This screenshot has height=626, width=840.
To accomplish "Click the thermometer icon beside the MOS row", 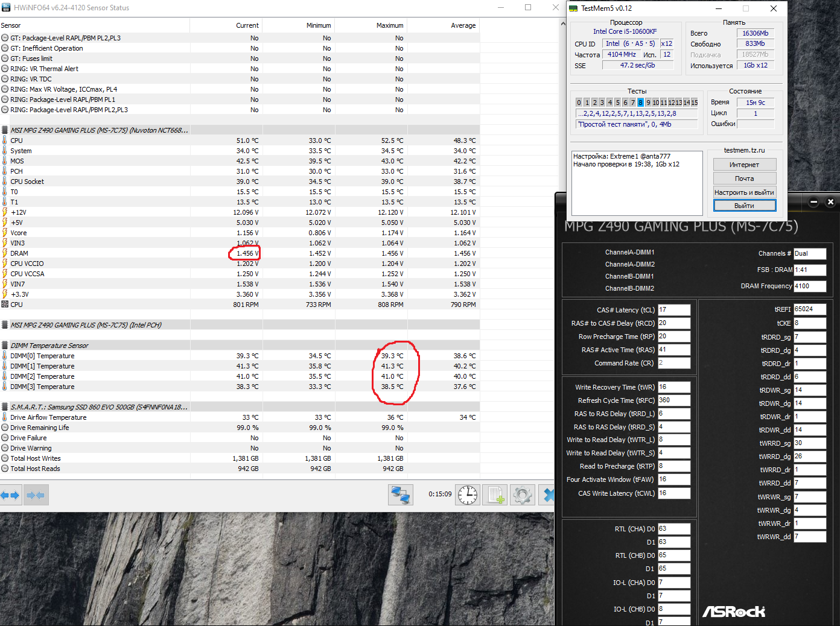I will [5, 161].
